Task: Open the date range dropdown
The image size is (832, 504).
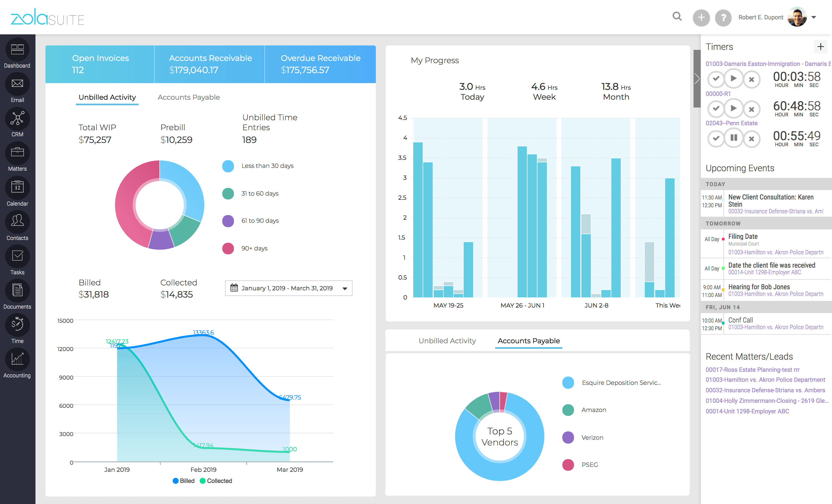Action: (288, 288)
